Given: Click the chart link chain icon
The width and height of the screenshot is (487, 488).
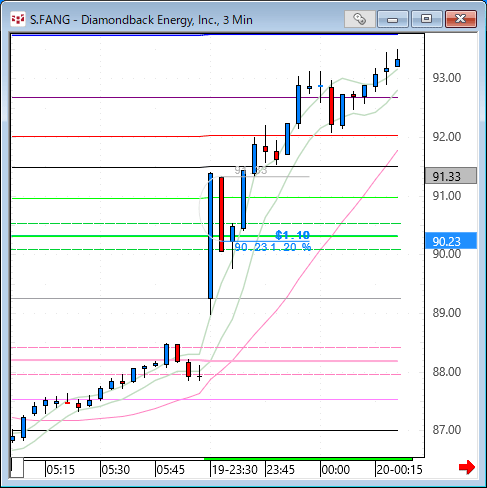Looking at the screenshot, I should [x=360, y=19].
